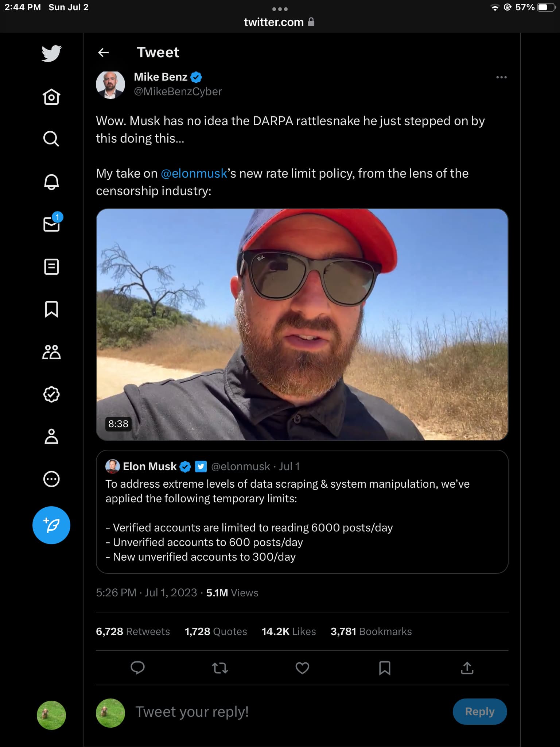Go back using the arrow button
The height and width of the screenshot is (747, 560).
click(x=104, y=53)
